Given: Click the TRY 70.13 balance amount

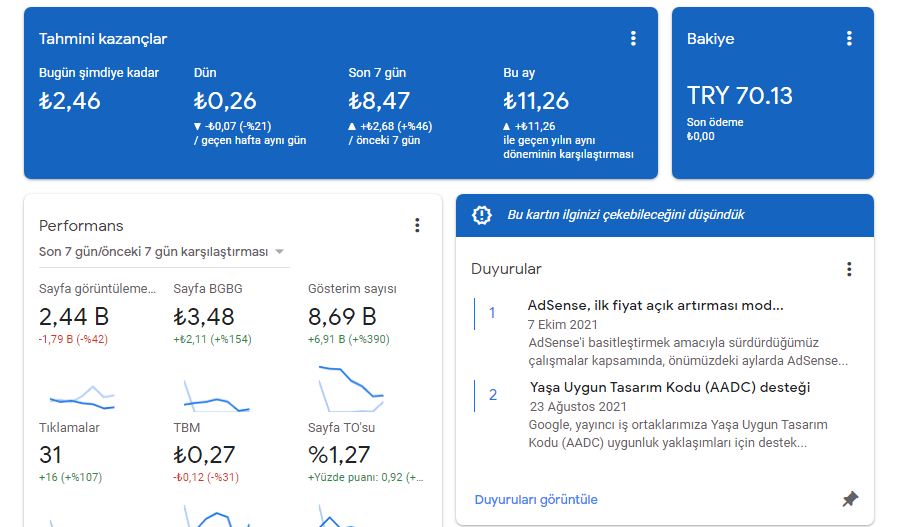Looking at the screenshot, I should [739, 96].
